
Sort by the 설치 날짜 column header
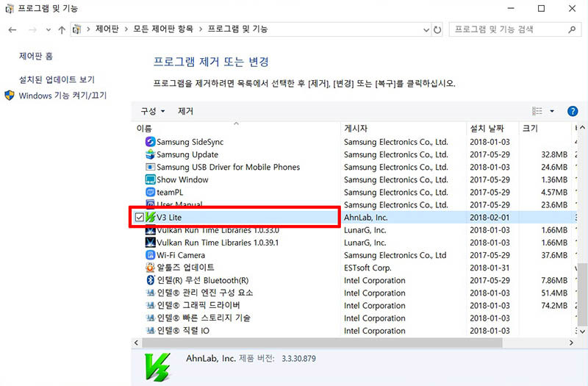(487, 129)
